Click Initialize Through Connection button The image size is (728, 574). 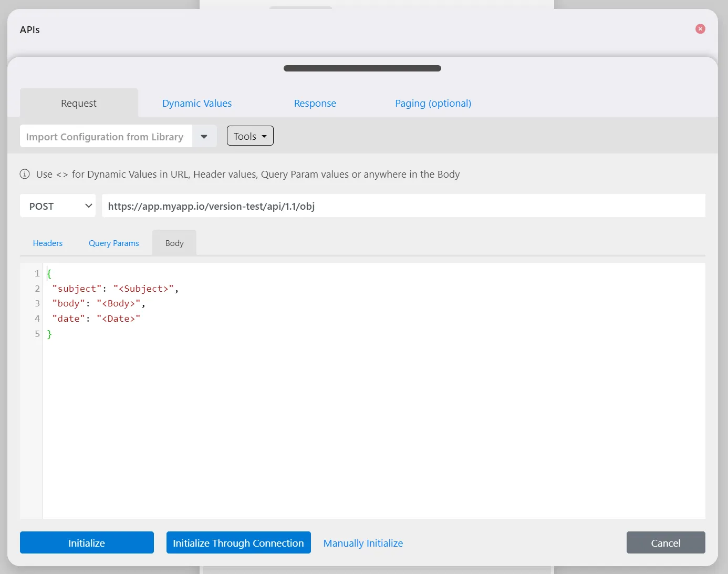238,542
